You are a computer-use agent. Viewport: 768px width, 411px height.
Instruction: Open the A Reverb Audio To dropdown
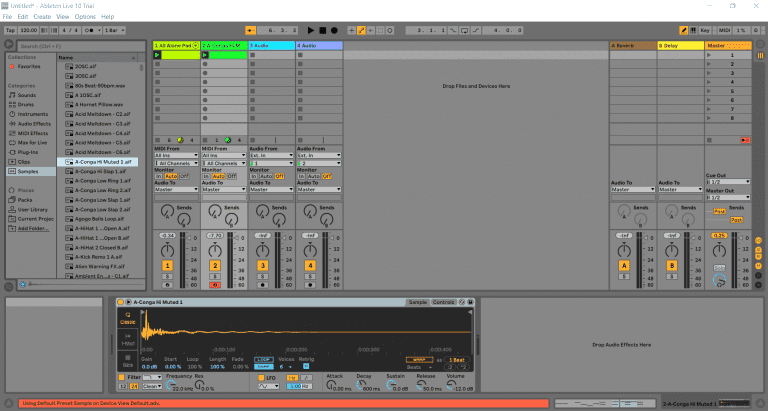point(633,190)
